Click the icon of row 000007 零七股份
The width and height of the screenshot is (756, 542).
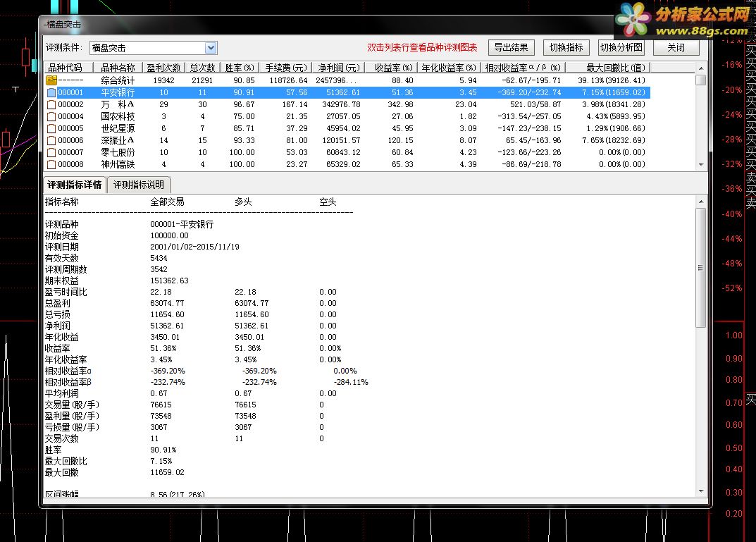[x=51, y=152]
